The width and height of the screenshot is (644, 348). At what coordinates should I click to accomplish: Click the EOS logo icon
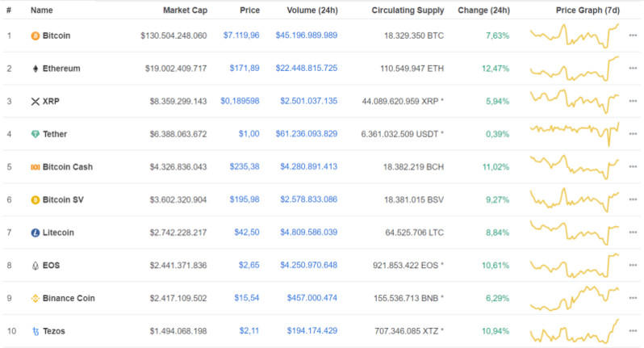pos(35,265)
